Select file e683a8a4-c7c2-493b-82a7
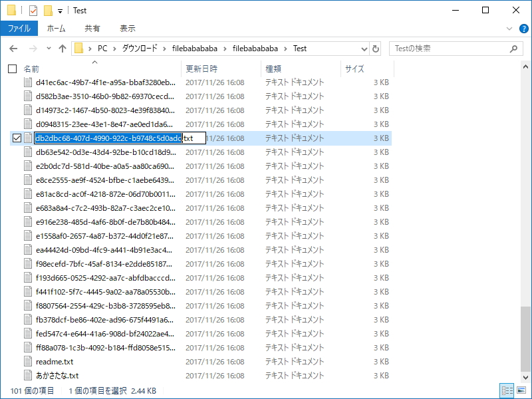 [106, 208]
